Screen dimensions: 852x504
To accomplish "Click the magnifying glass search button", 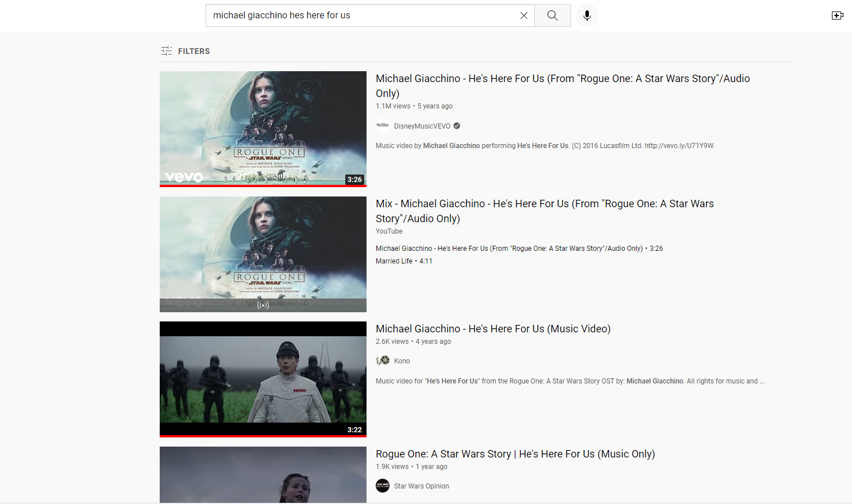I will tap(552, 15).
